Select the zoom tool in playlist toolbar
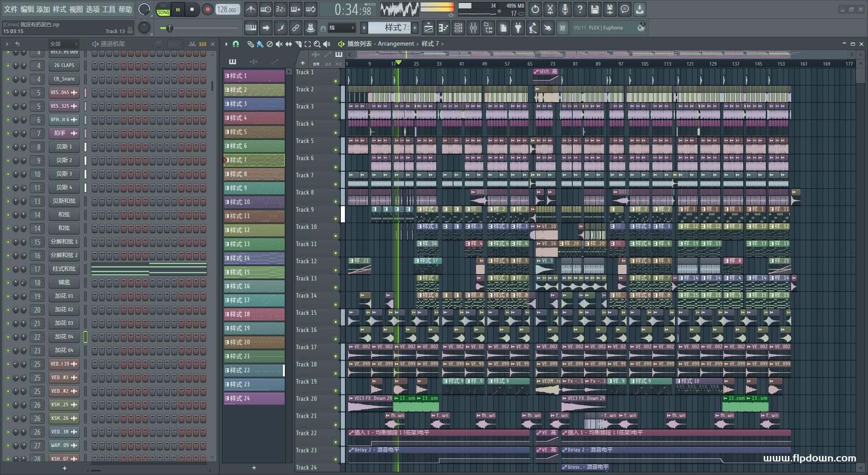This screenshot has width=868, height=475. 317,44
